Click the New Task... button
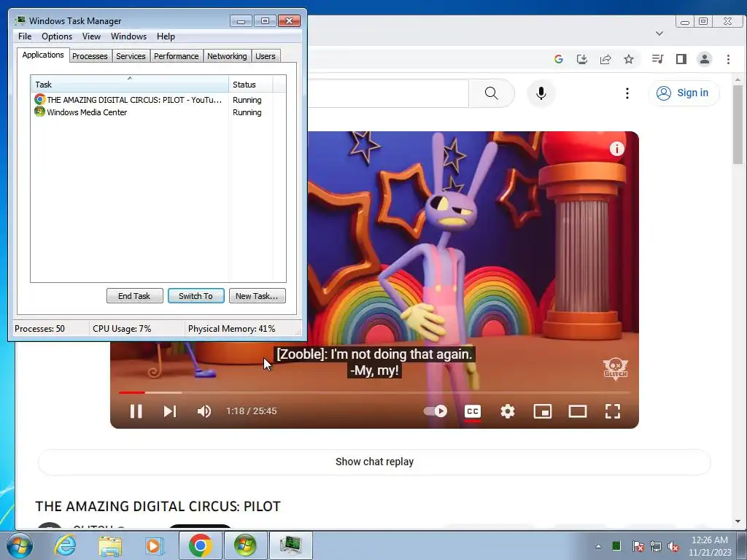This screenshot has width=747, height=560. [257, 296]
